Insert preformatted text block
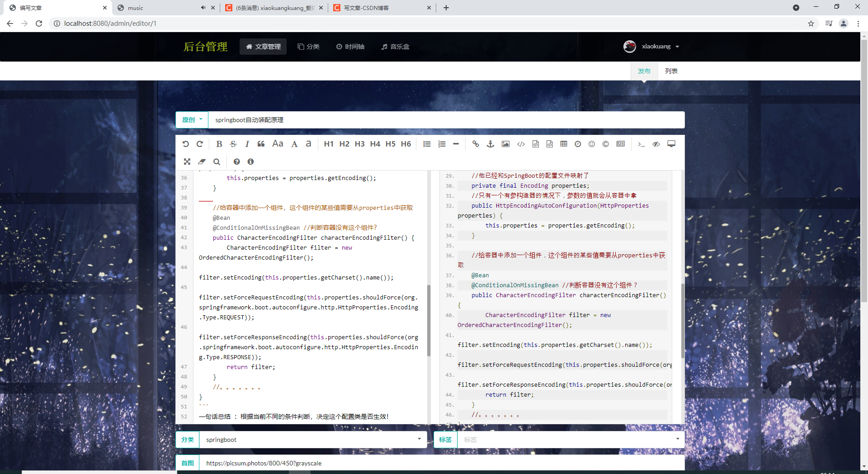The image size is (868, 474). pyautogui.click(x=535, y=144)
